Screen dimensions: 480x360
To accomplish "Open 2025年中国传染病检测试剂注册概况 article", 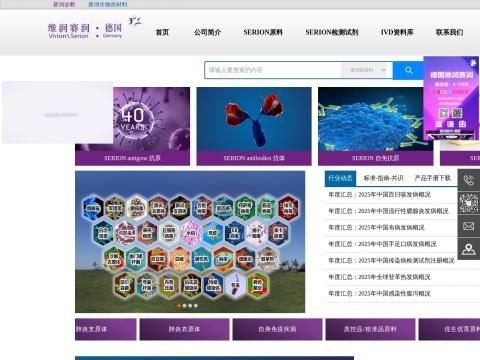I will click(x=391, y=261).
